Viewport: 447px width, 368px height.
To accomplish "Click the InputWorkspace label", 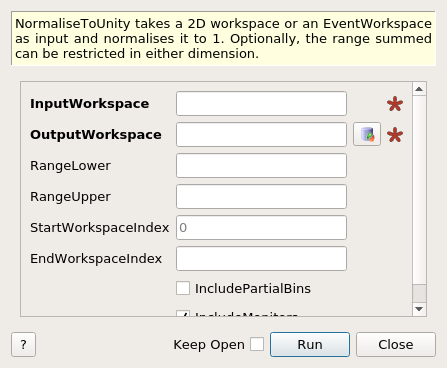I will [90, 104].
